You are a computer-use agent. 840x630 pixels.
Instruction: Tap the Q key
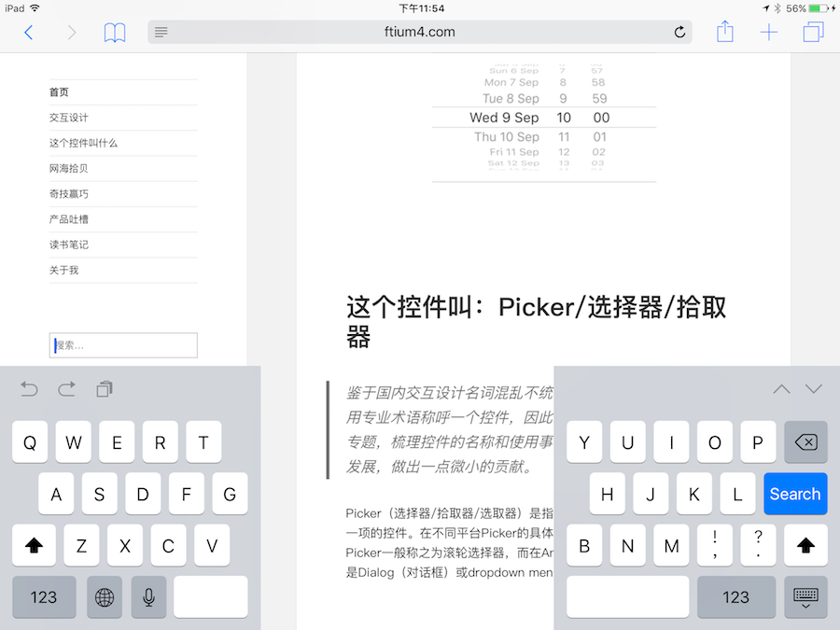click(30, 442)
